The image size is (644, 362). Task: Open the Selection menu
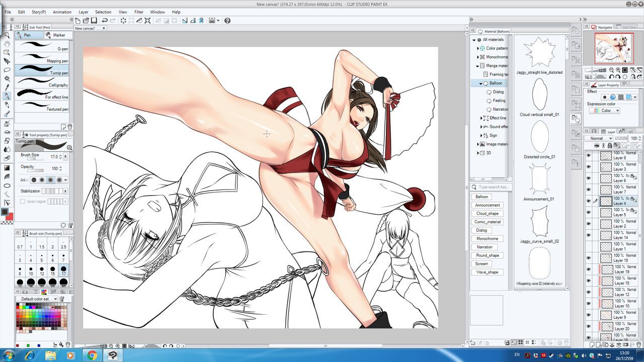(103, 12)
